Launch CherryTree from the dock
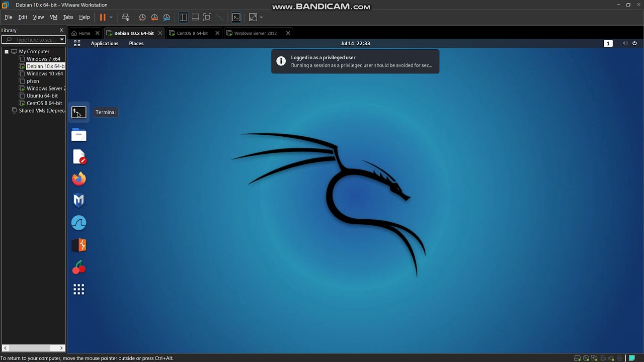 [79, 267]
